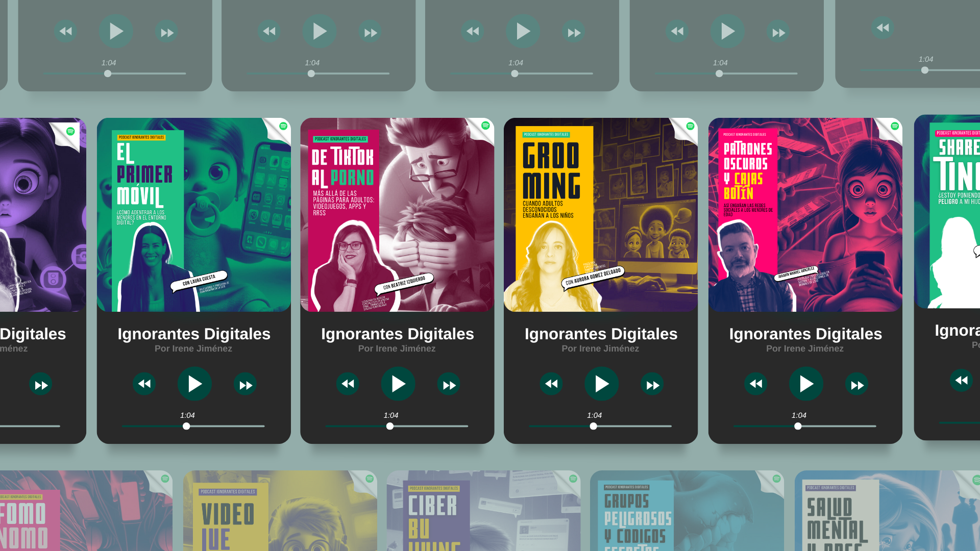The image size is (980, 551).
Task: Open the Salud Mental cover art
Action: tap(887, 511)
